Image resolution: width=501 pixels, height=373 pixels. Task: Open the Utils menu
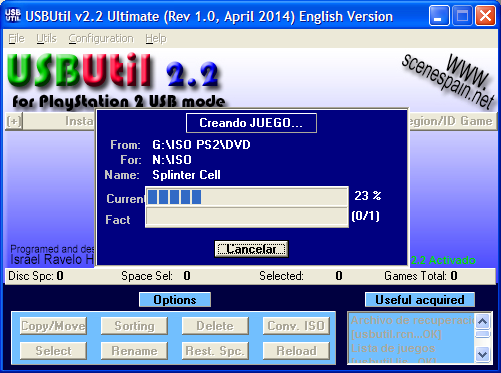[x=46, y=39]
